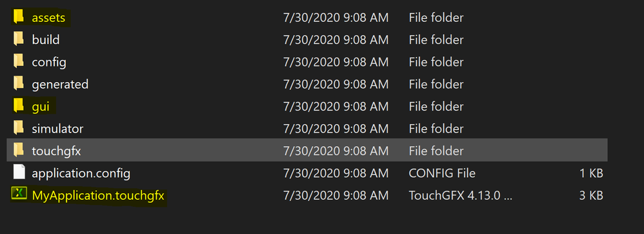Click the simulator folder icon
644x234 pixels.
19,128
